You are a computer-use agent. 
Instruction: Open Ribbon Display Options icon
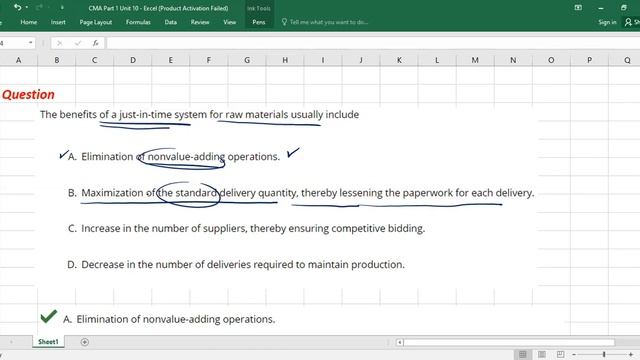pos(578,7)
